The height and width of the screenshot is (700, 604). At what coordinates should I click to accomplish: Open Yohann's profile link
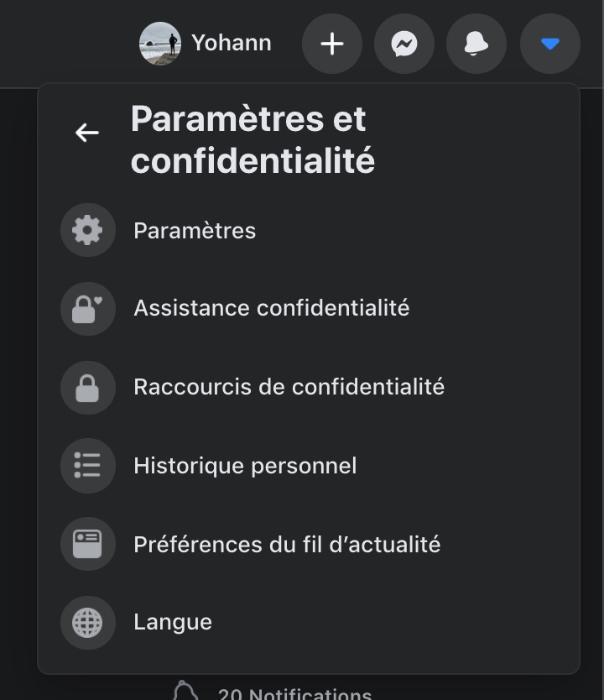[232, 43]
